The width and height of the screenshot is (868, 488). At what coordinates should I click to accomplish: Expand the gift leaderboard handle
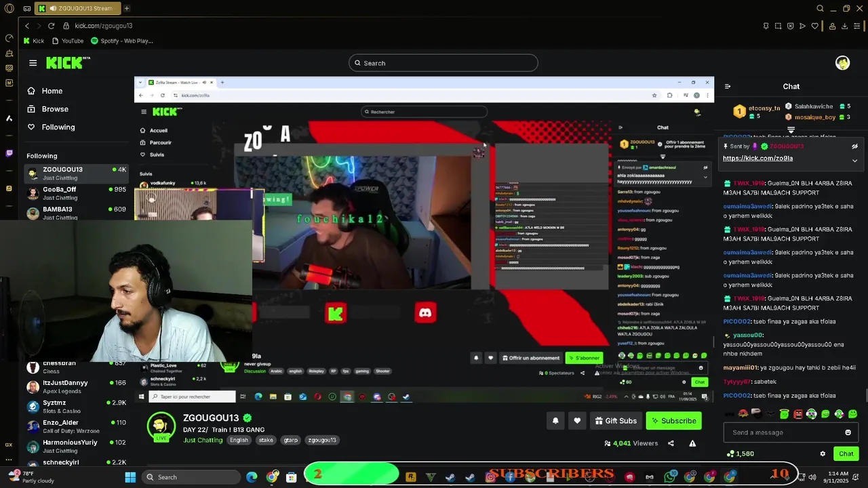click(791, 129)
